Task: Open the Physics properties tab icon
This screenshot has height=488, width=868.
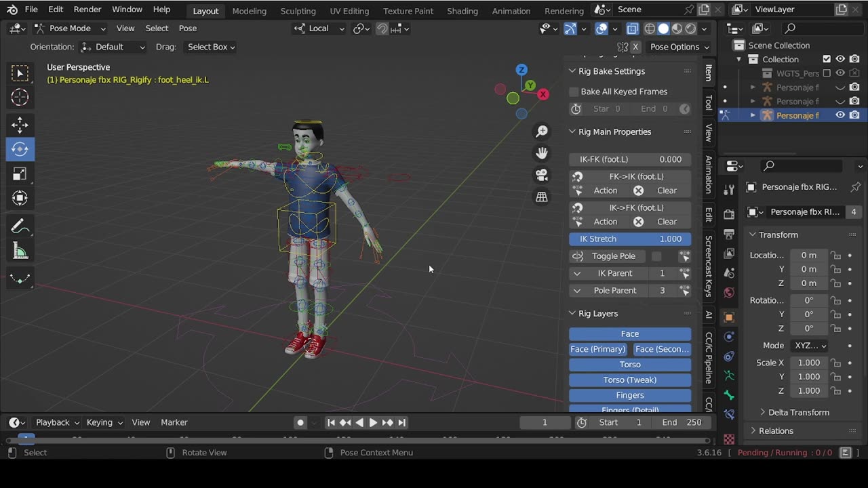Action: [729, 337]
